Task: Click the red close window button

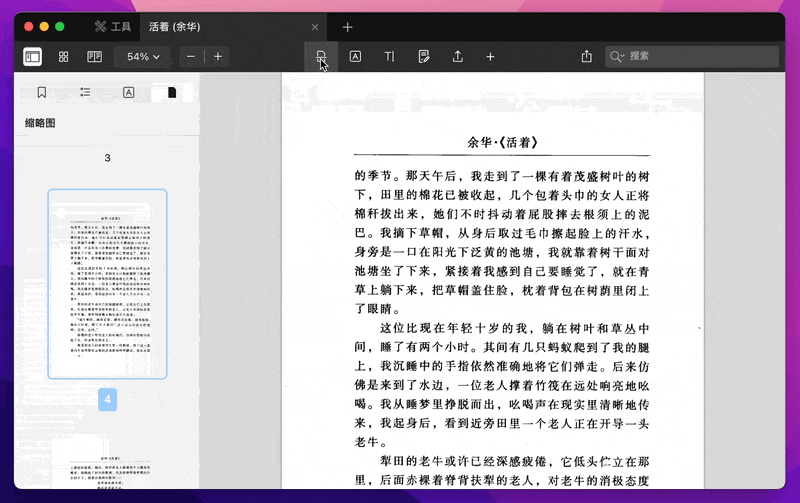Action: click(29, 27)
